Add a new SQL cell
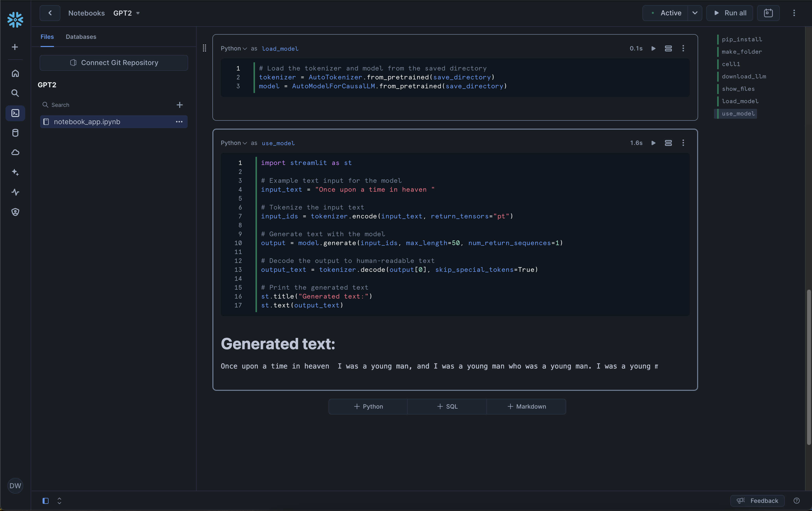 tap(447, 407)
